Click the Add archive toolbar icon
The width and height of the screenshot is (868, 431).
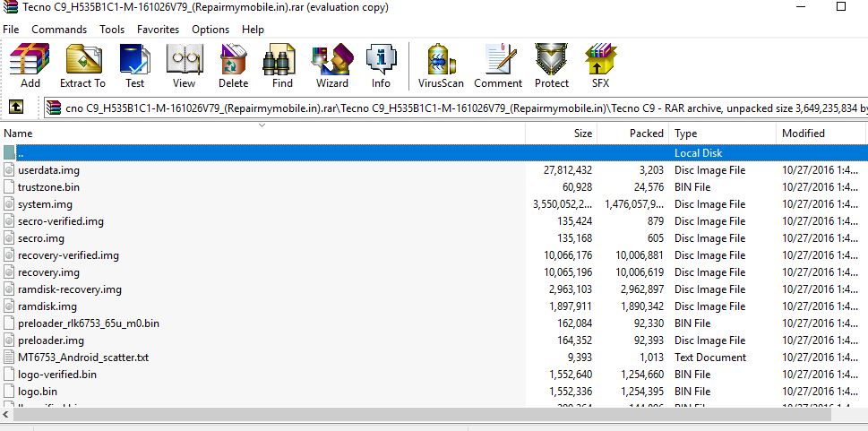[30, 65]
